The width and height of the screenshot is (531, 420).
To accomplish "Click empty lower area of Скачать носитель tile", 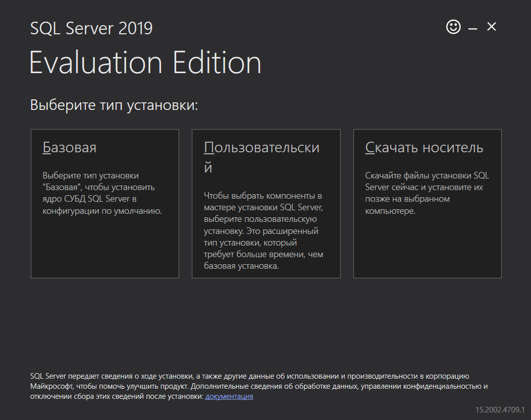I will (427, 250).
